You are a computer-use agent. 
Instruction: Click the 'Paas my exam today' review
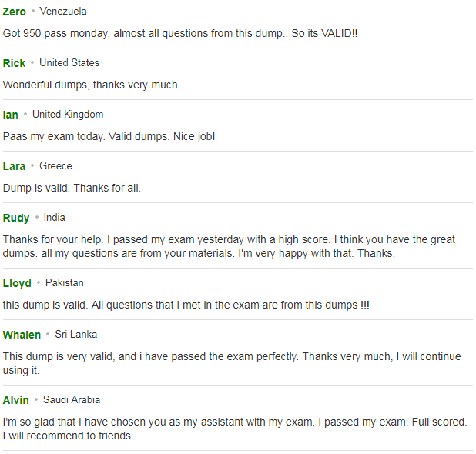point(109,136)
